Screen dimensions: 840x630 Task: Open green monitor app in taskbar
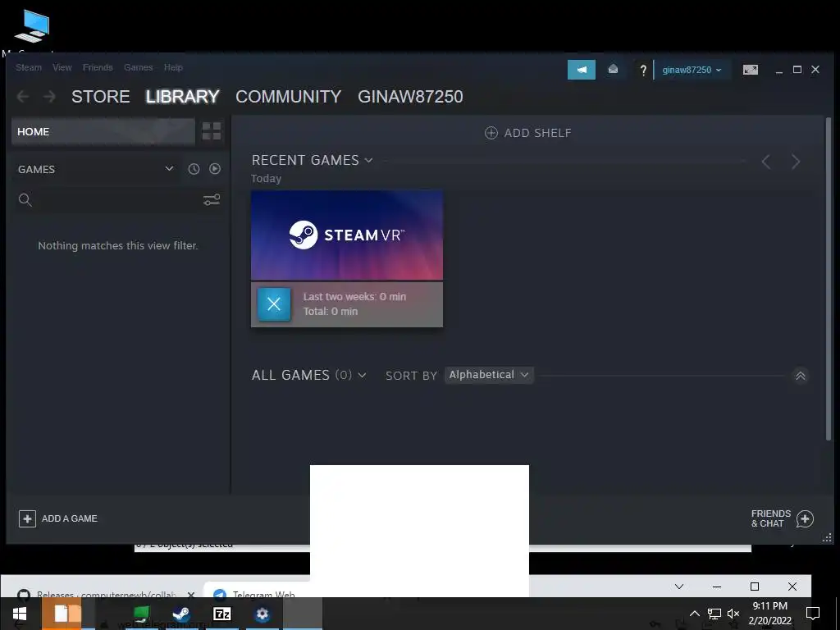[141, 614]
